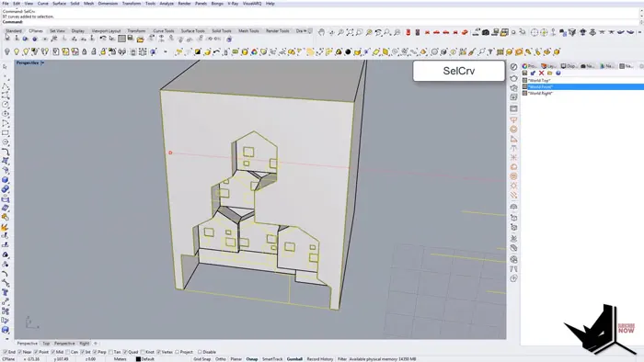Toggle the Int osnap checkbox

pyautogui.click(x=83, y=352)
